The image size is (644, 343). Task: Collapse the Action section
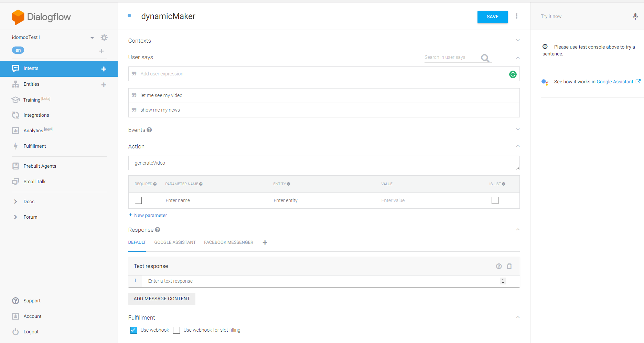(518, 146)
